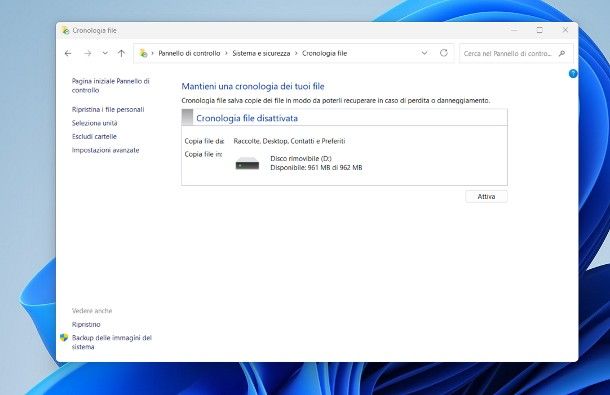The width and height of the screenshot is (610, 395).
Task: Focus the 'Cerca nel Pannello di controllo' box
Action: (516, 53)
